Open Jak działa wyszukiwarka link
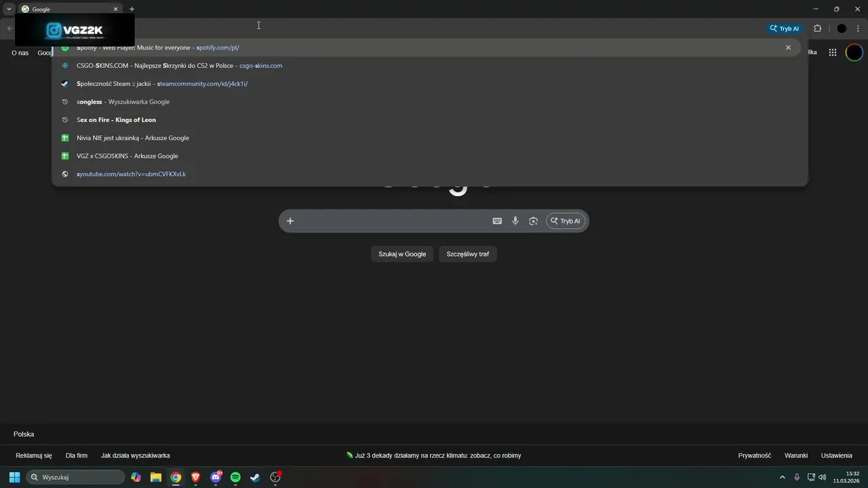The width and height of the screenshot is (868, 488). point(136,455)
